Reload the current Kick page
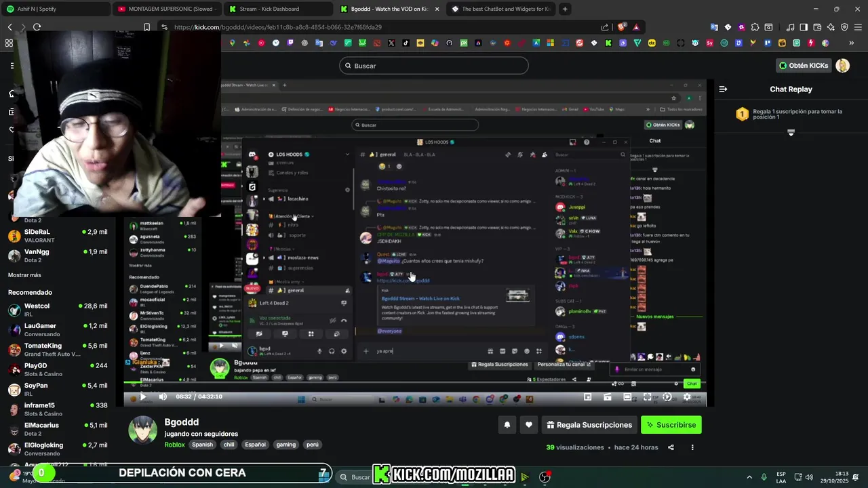The width and height of the screenshot is (868, 488). [37, 27]
